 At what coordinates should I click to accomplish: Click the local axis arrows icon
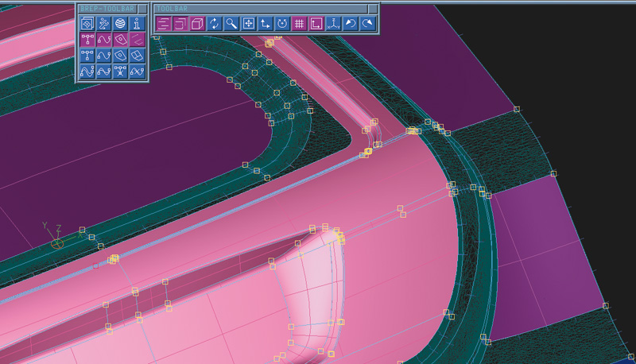266,24
